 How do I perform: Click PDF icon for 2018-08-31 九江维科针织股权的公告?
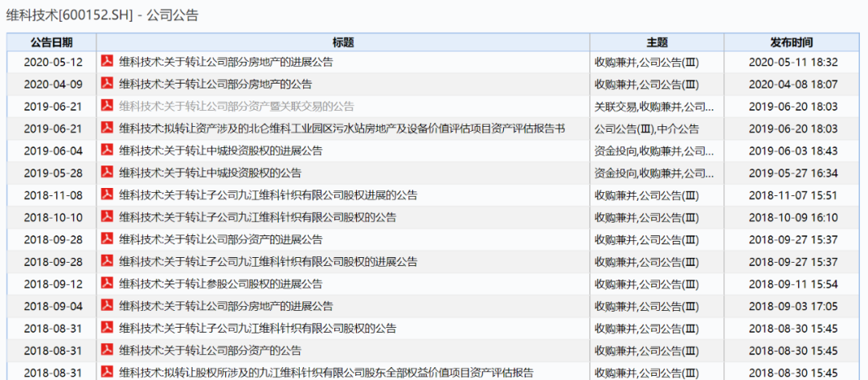coord(107,328)
